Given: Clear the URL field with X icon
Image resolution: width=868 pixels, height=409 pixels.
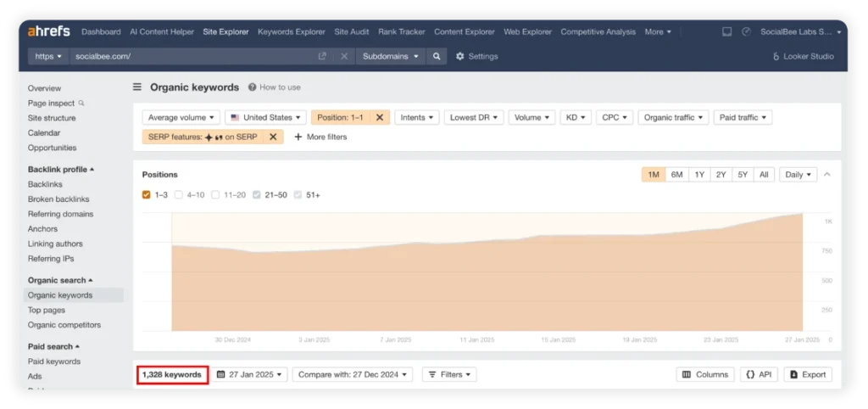Looking at the screenshot, I should [x=344, y=56].
